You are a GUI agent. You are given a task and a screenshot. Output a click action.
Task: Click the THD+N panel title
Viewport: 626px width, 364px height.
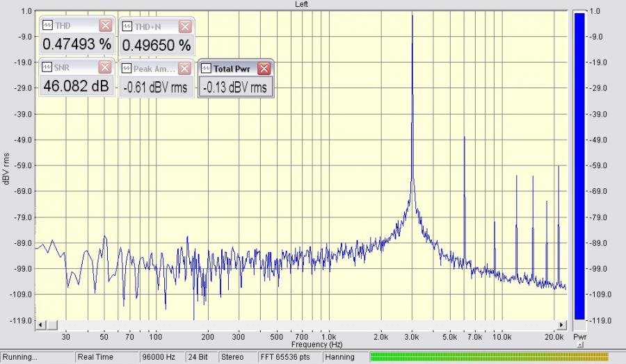click(x=147, y=26)
